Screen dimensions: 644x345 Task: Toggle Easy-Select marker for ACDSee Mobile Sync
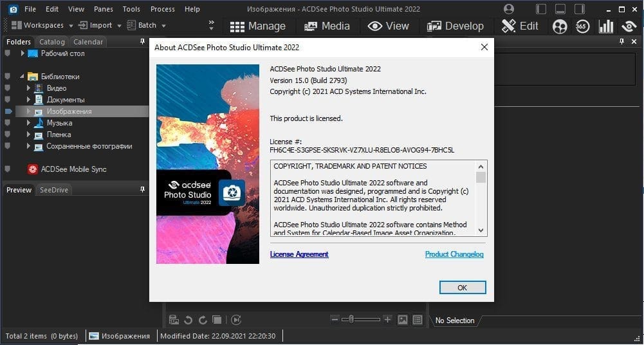click(x=7, y=169)
